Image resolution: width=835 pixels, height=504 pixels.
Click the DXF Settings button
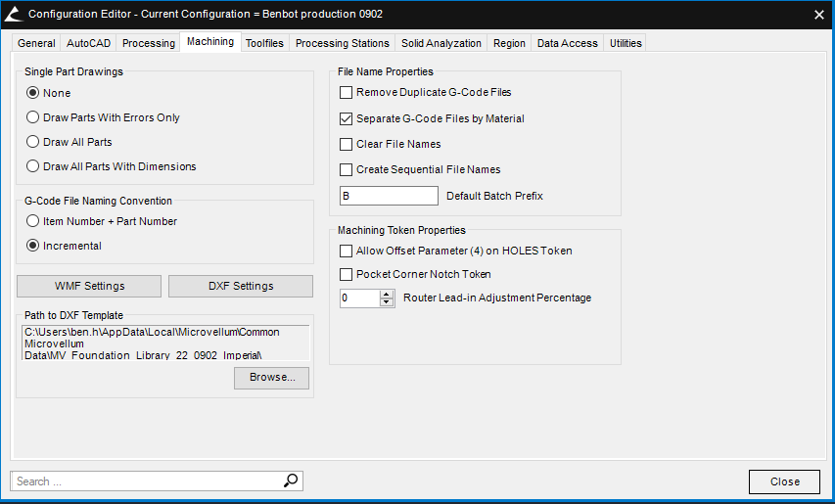pos(240,286)
